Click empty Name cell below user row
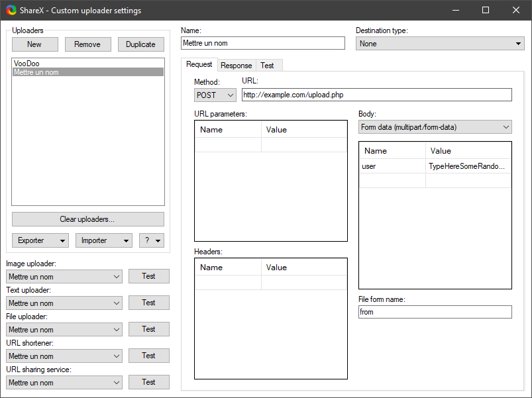Viewport: 532px width, 398px height. pyautogui.click(x=392, y=180)
